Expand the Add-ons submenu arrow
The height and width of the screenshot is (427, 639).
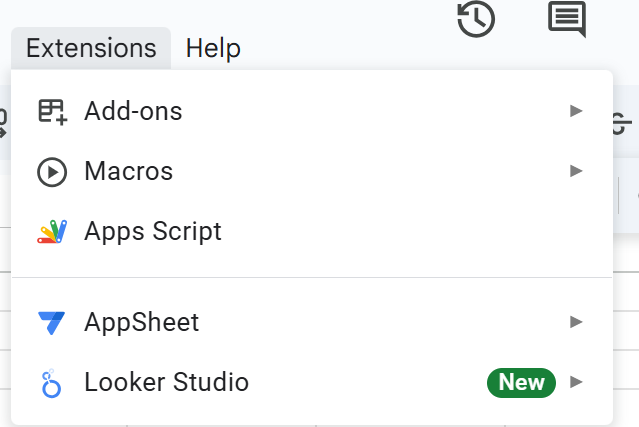pos(576,111)
